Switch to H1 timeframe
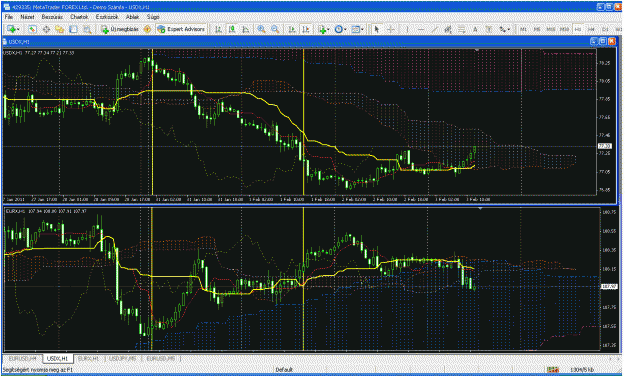The width and height of the screenshot is (625, 376). point(578,29)
